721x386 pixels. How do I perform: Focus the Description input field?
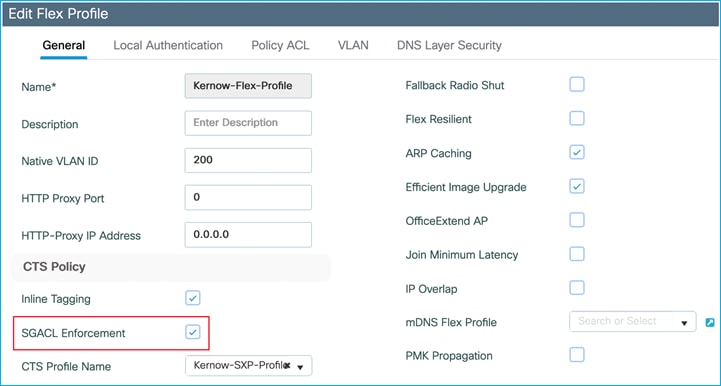pos(248,123)
